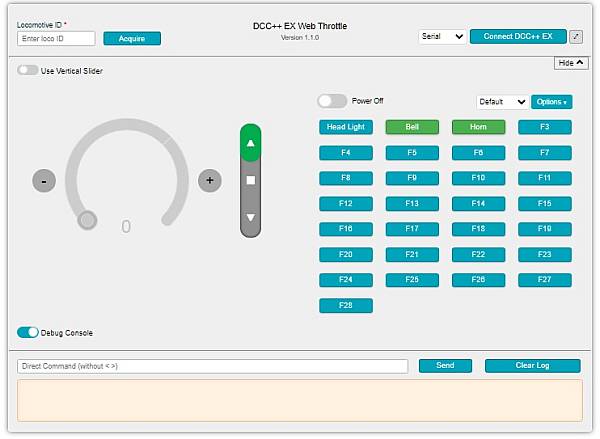Viewport: 600px width, 439px height.
Task: Expand the Options menu
Action: [x=551, y=102]
